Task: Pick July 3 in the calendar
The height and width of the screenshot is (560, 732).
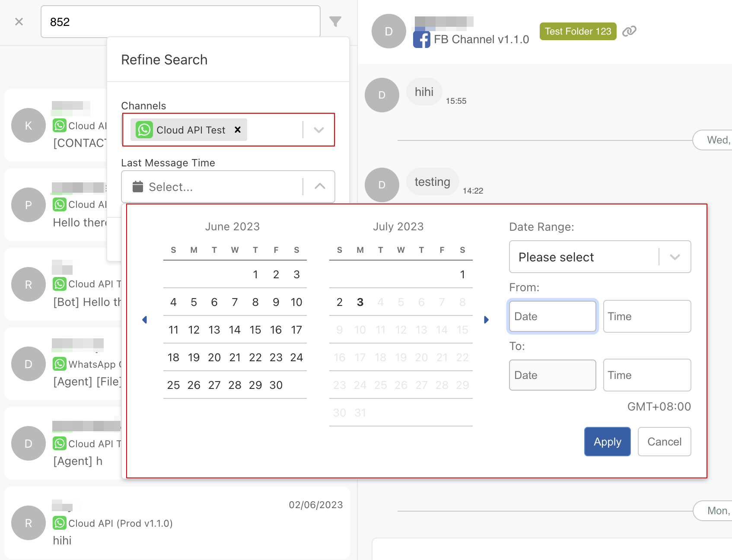Action: (x=360, y=302)
